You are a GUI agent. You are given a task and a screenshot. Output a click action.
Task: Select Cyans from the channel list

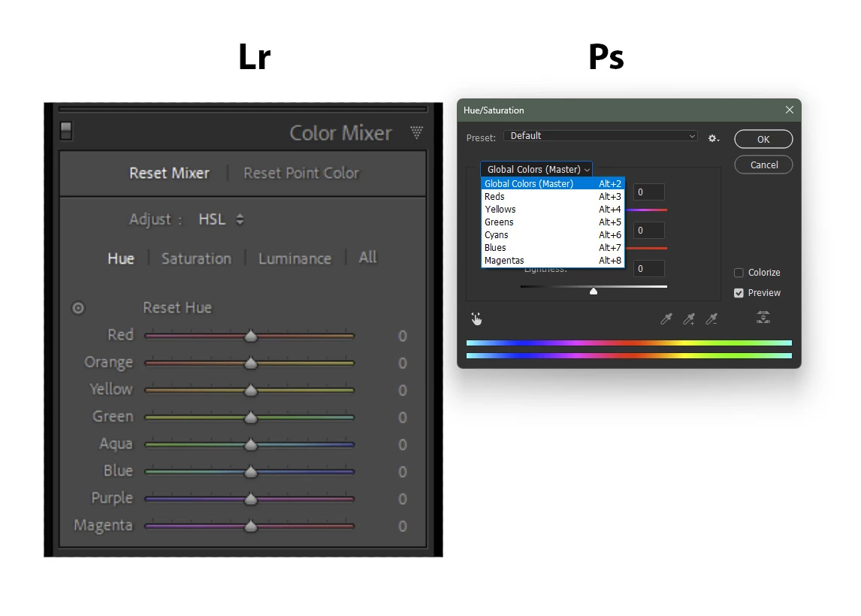pos(552,234)
